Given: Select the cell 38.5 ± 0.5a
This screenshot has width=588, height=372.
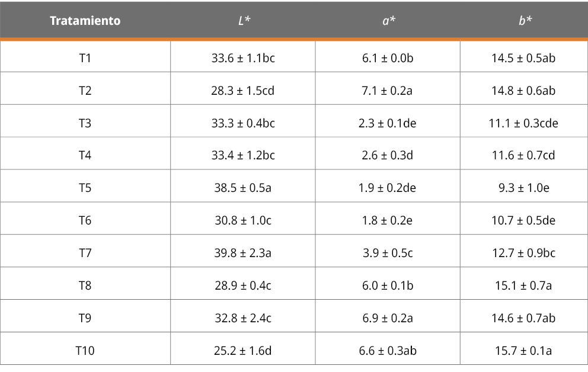Looking at the screenshot, I should [242, 188].
